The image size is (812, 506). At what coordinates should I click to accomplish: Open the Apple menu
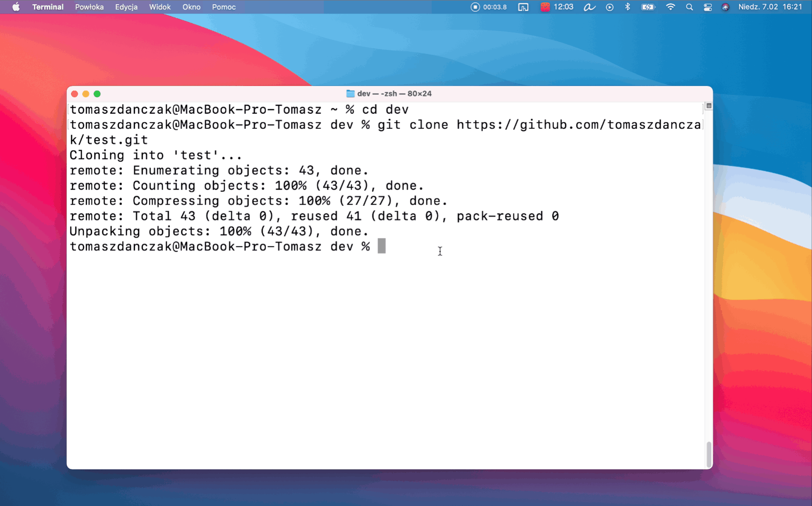point(16,7)
